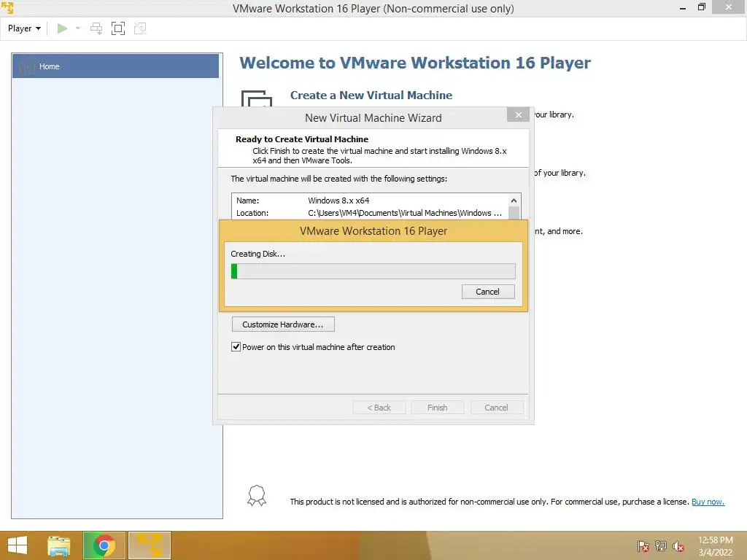
Task: Uncheck Power on this virtual machine after creation
Action: (x=236, y=346)
